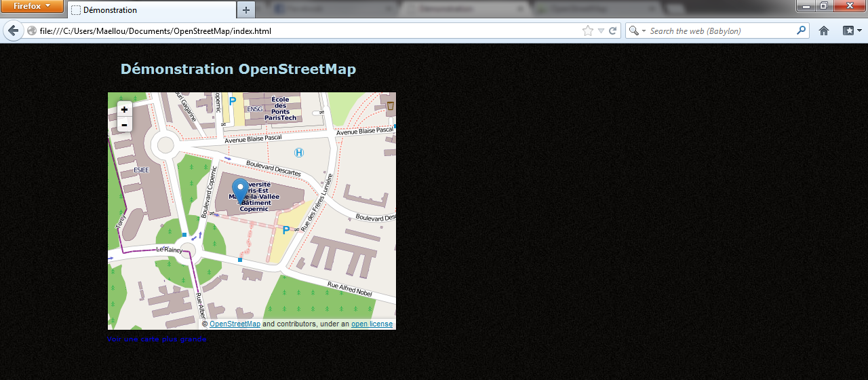
Task: Click the blue location marker pin
Action: coord(240,190)
